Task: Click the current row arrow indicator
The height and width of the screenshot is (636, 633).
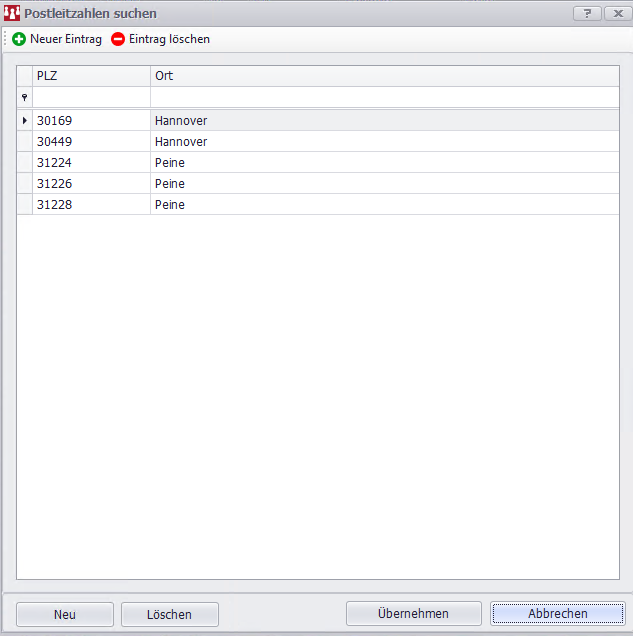Action: pyautogui.click(x=24, y=120)
